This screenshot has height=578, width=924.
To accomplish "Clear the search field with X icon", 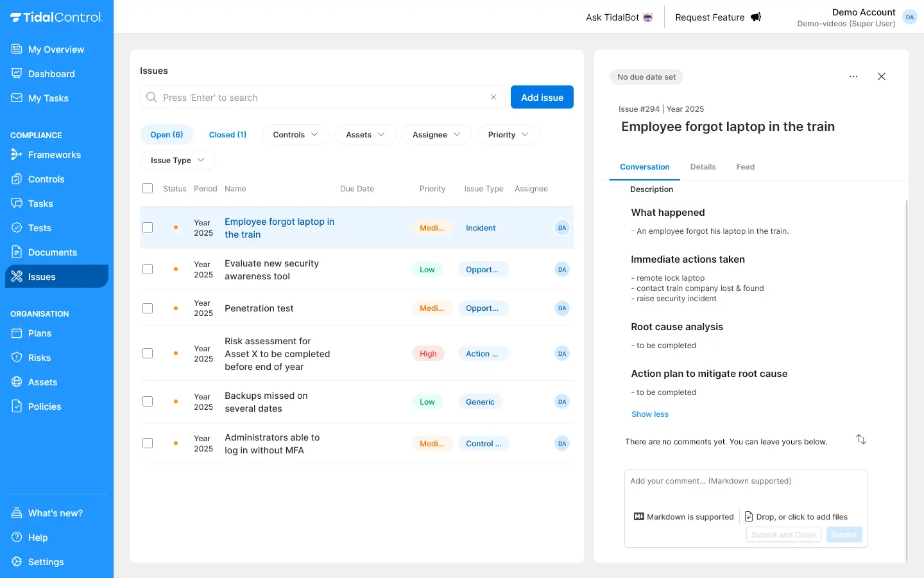I will (493, 98).
